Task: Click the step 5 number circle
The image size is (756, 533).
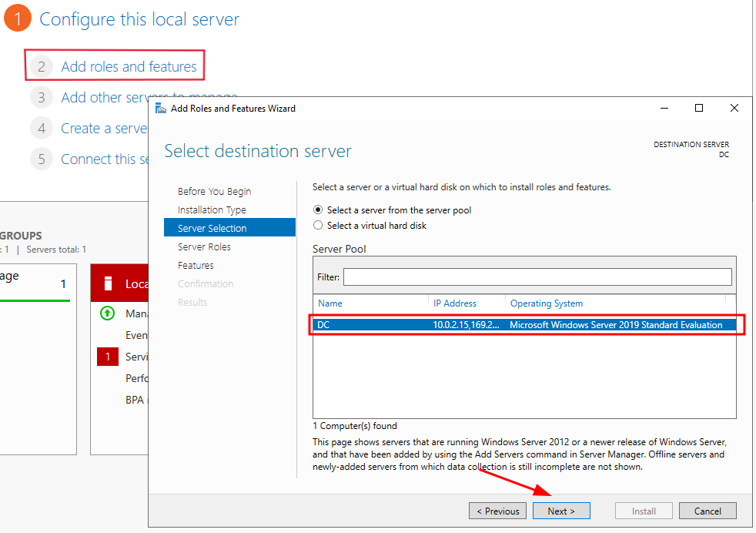Action: pos(42,159)
